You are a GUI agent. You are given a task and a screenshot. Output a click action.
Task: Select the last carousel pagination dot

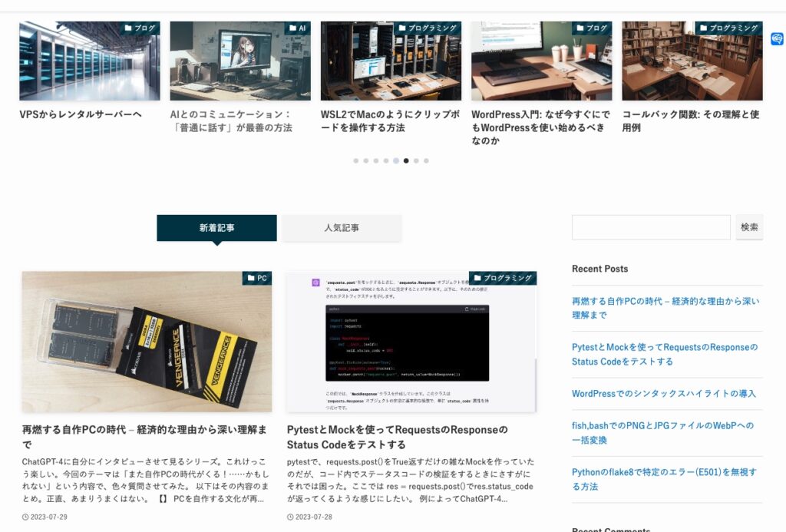(426, 161)
